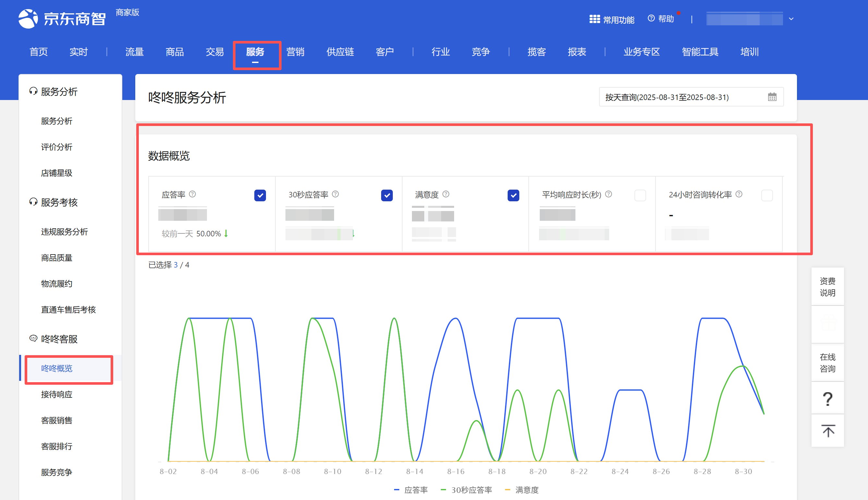Open the 报表 tab
The width and height of the screenshot is (868, 500).
[x=577, y=52]
